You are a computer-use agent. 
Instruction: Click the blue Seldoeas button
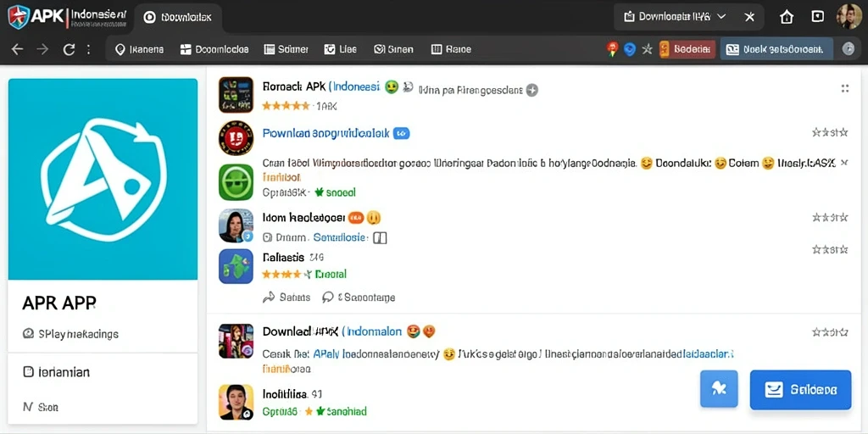coord(800,390)
